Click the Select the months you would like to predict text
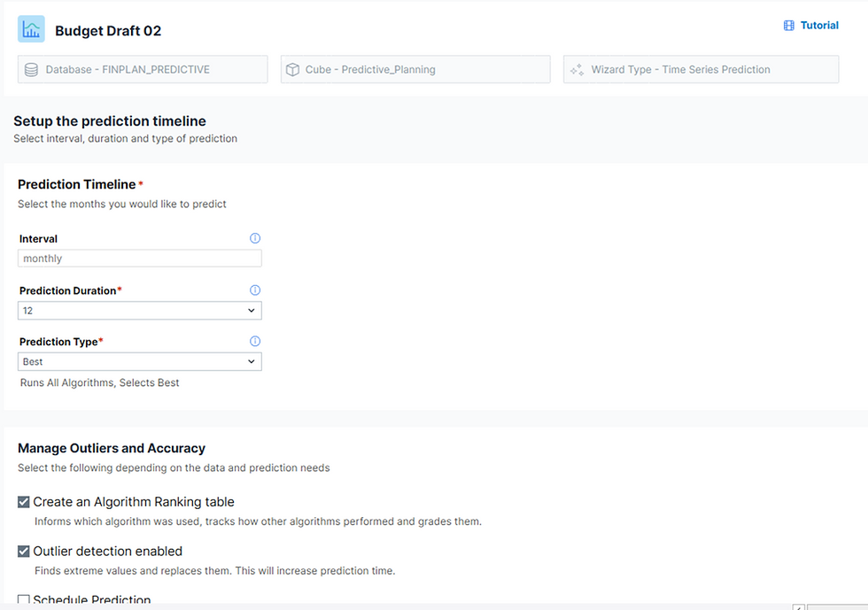Viewport: 868px width, 610px height. pyautogui.click(x=122, y=205)
